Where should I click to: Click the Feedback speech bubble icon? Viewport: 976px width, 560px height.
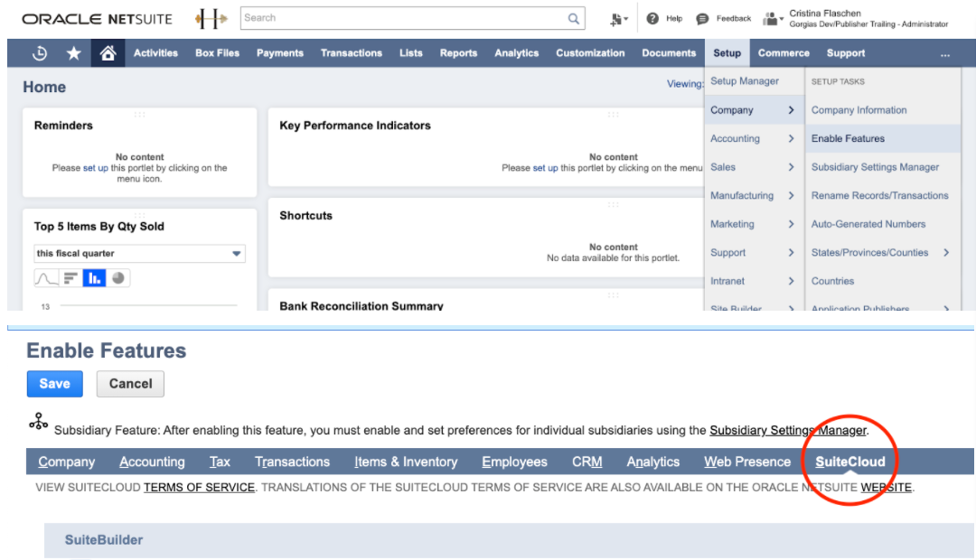pyautogui.click(x=702, y=19)
